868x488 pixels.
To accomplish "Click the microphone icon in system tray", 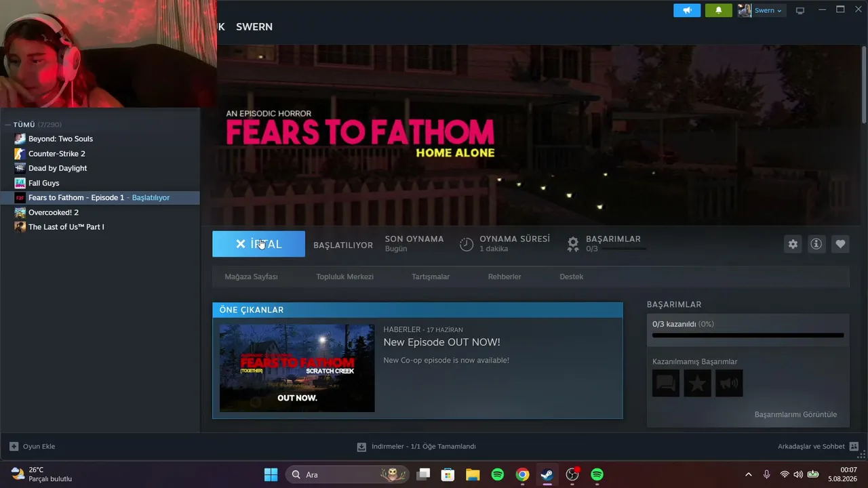I will [766, 474].
